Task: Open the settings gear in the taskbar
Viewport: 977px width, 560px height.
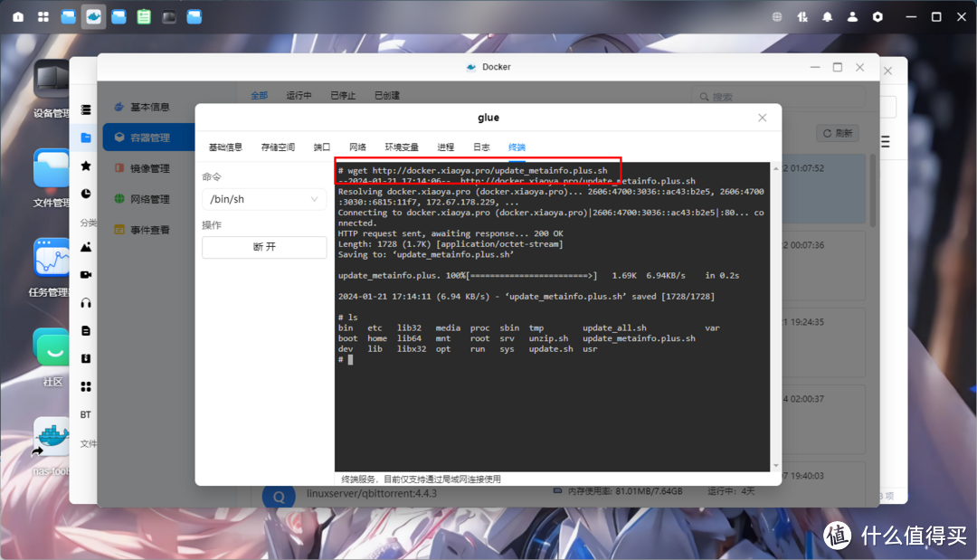Action: [877, 15]
